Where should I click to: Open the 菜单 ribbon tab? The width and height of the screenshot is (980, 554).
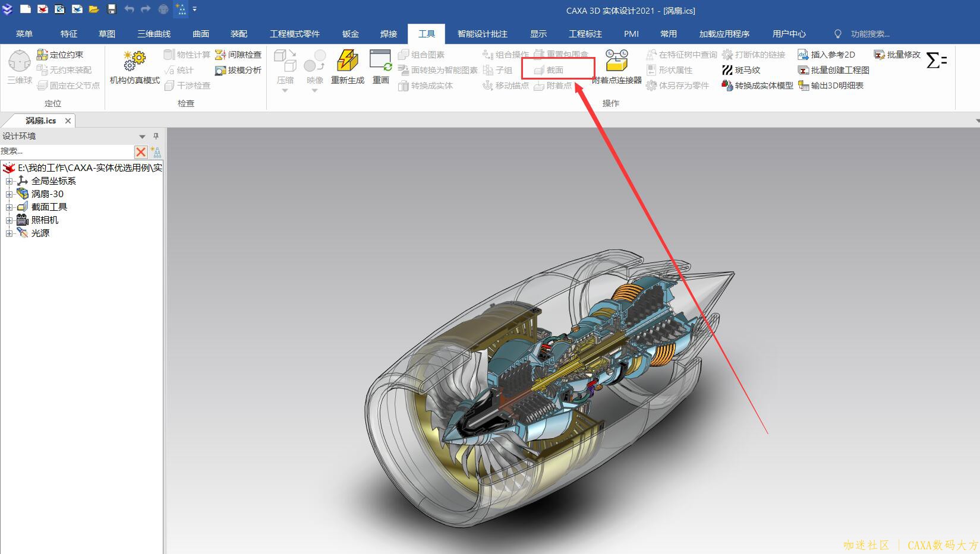[x=24, y=34]
